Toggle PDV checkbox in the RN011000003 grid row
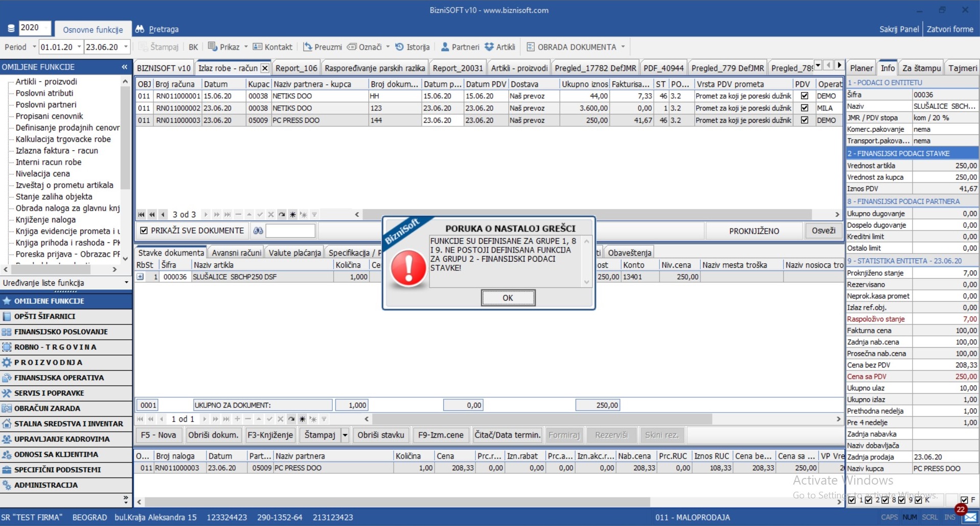 [x=805, y=120]
